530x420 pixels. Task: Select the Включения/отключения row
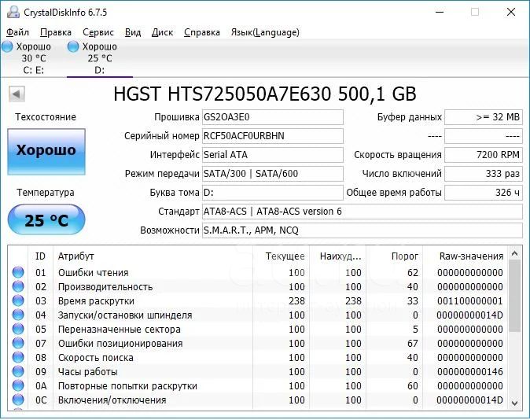coord(258,400)
